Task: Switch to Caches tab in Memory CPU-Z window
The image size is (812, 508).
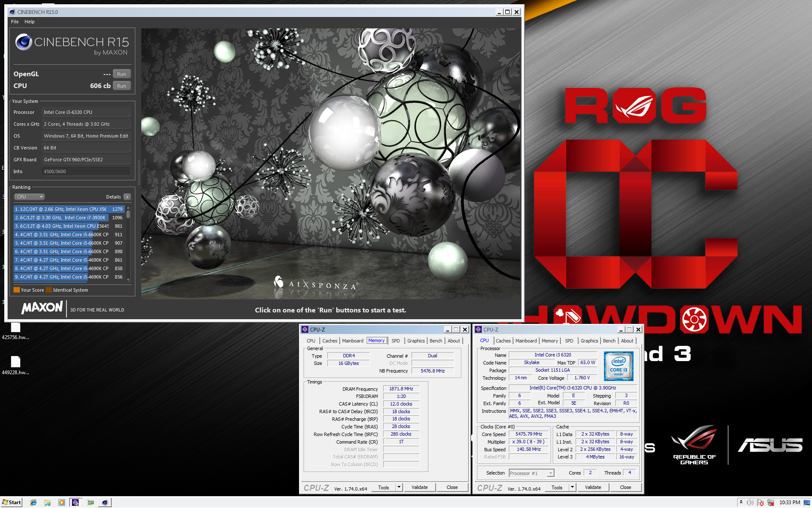Action: tap(330, 341)
